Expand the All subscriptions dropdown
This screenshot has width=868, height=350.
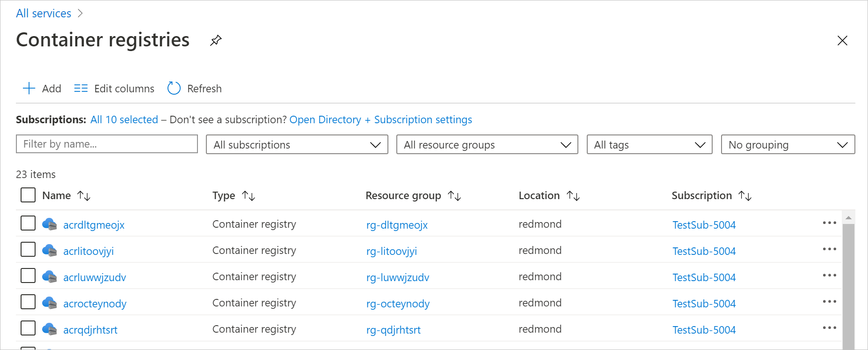[297, 145]
